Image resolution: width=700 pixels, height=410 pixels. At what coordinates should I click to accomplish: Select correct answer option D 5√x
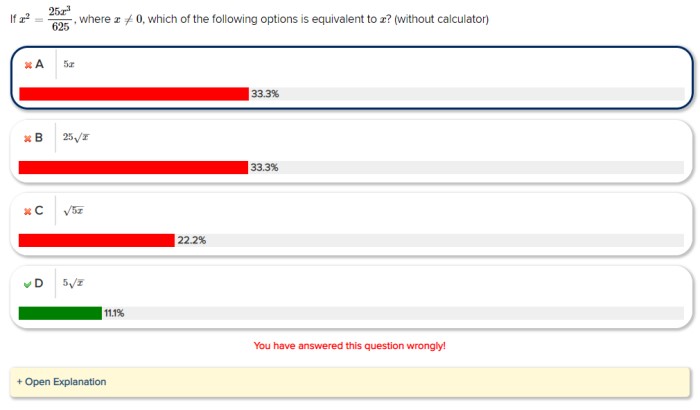pos(352,297)
